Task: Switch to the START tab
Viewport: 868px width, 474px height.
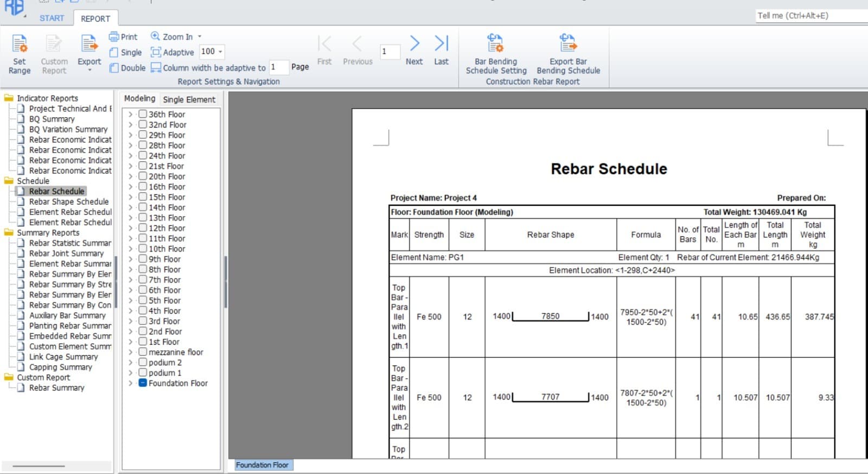Action: pos(52,18)
